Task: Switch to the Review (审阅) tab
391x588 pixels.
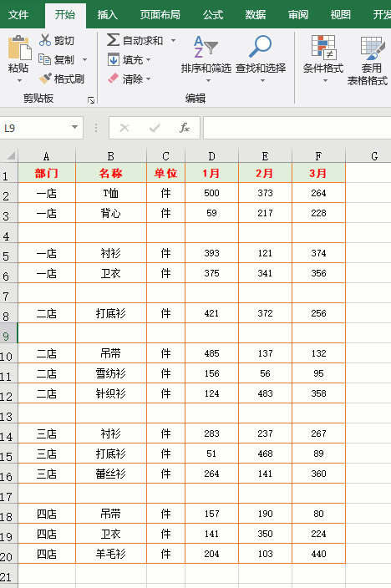Action: 298,15
